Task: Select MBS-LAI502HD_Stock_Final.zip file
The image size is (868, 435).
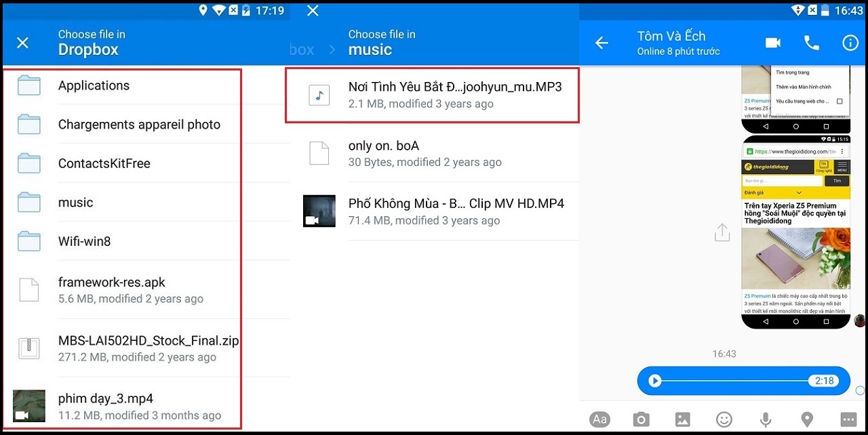Action: click(146, 348)
